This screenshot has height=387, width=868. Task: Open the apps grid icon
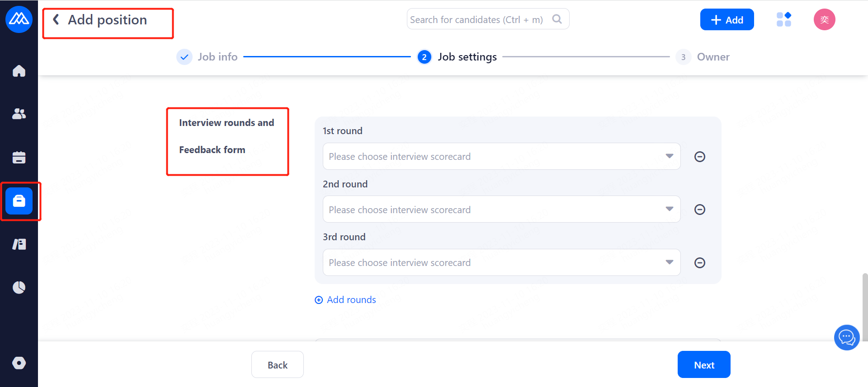pyautogui.click(x=783, y=19)
